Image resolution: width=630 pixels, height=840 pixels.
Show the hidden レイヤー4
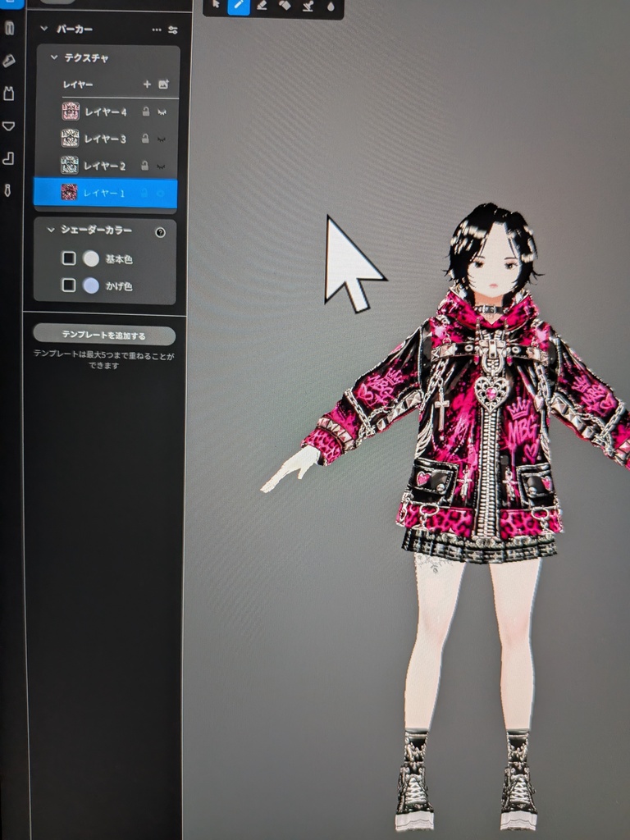tap(162, 112)
